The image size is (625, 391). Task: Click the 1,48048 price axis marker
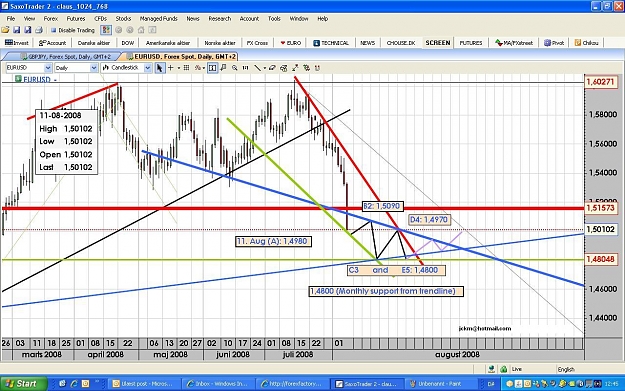point(601,259)
